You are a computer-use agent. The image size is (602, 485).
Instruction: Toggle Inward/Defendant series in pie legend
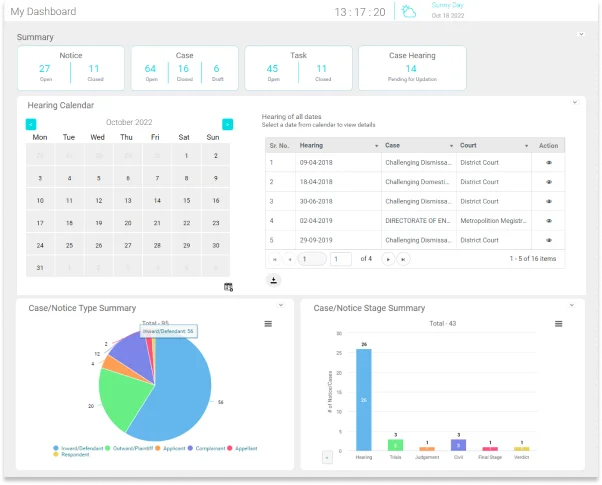pos(80,448)
